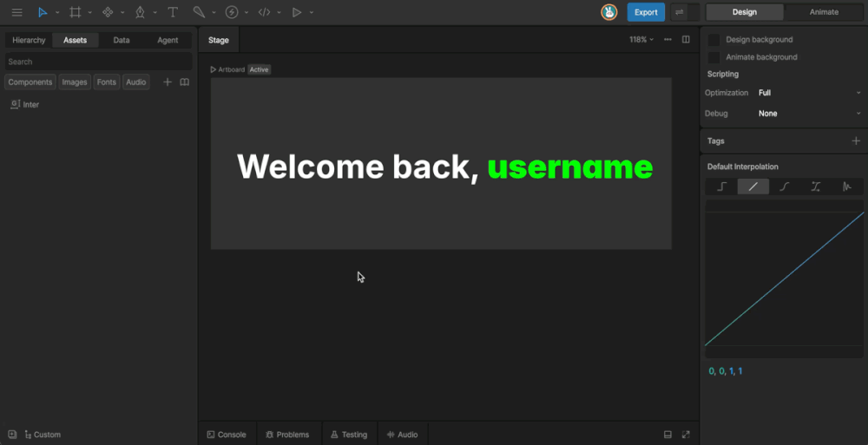Open the Optimization Full dropdown
This screenshot has height=445, width=868.
[809, 93]
